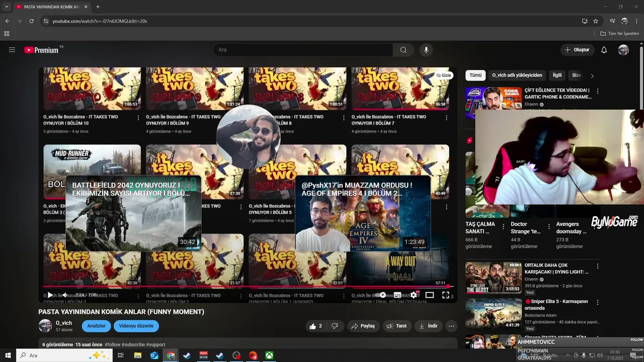Click the end-screen channel subscribe avatar

pos(248,137)
